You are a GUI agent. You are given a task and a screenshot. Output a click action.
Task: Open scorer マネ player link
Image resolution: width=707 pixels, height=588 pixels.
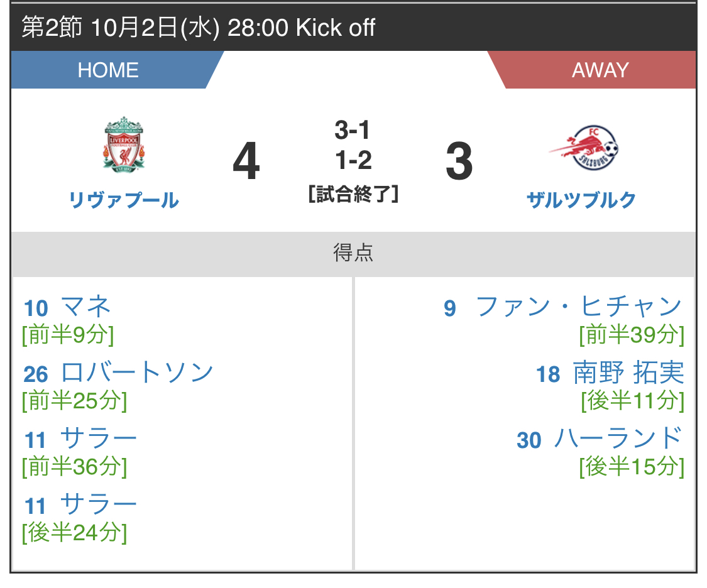click(85, 307)
